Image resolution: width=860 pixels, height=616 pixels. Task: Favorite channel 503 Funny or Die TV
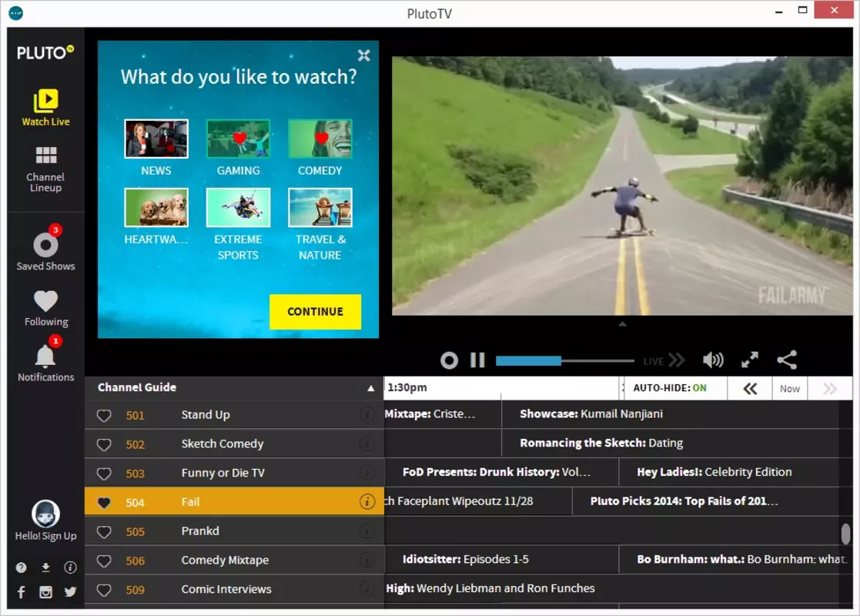click(104, 474)
